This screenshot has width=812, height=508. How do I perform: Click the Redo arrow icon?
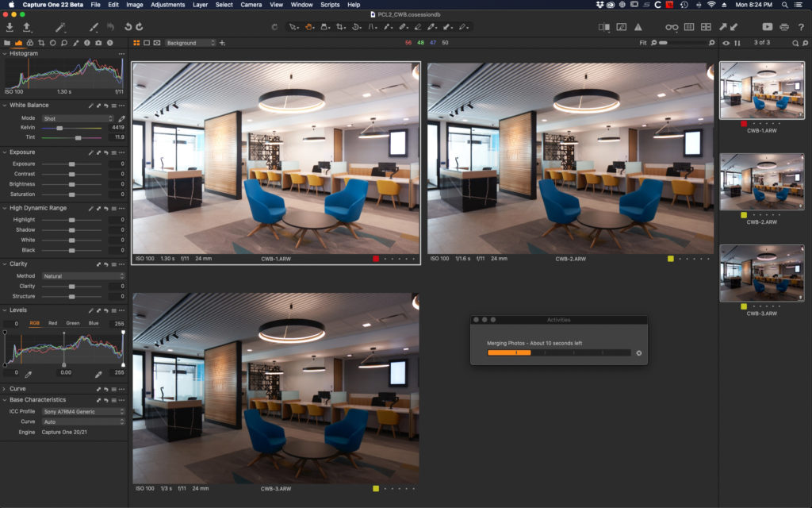pos(140,26)
